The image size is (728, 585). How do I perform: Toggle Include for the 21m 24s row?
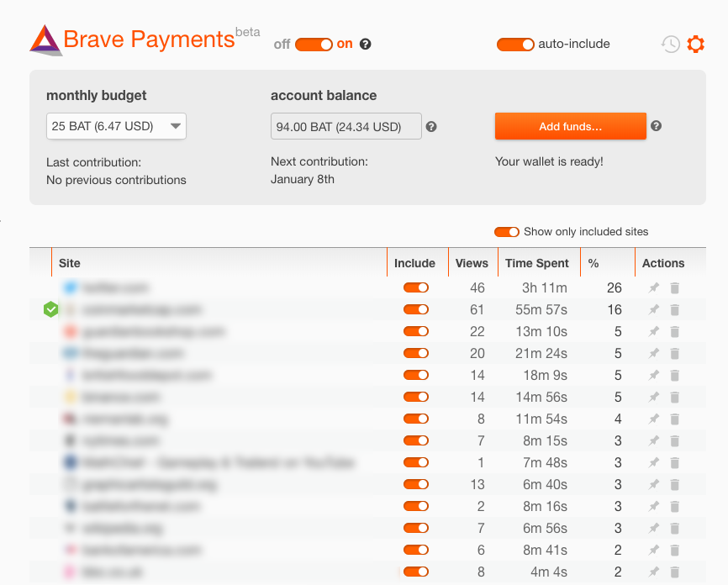pos(416,353)
